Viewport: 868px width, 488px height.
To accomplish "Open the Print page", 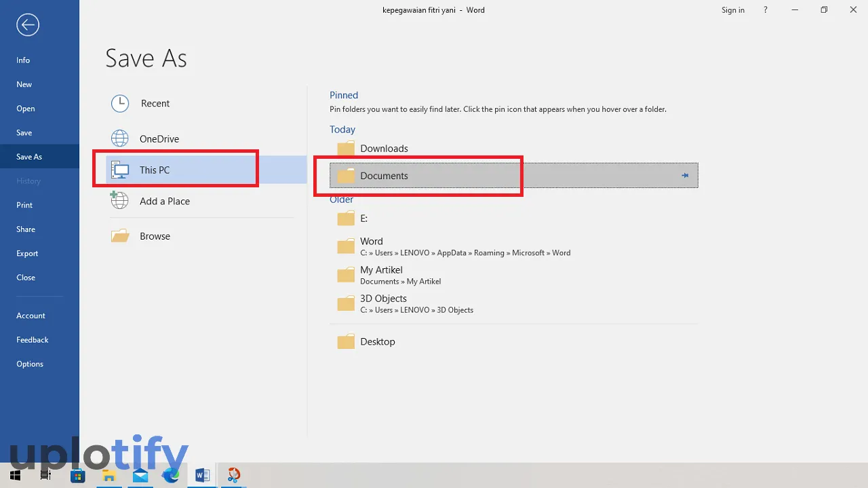I will [x=24, y=205].
